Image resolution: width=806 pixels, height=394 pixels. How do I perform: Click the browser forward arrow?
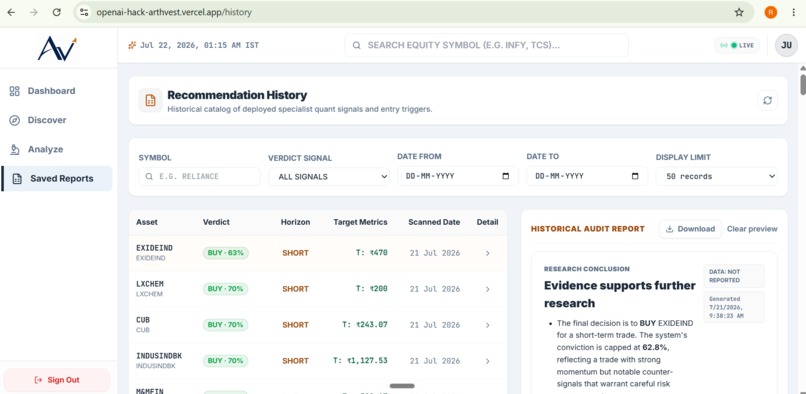pyautogui.click(x=34, y=12)
